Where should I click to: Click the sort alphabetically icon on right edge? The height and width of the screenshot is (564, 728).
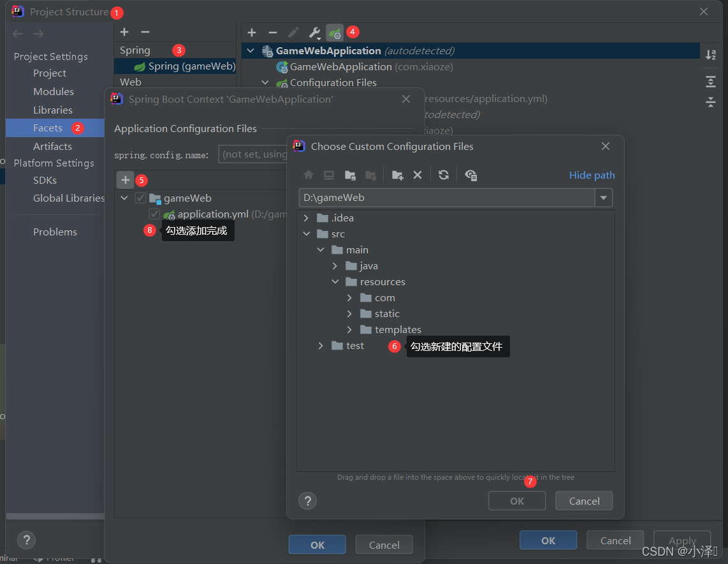coord(710,55)
